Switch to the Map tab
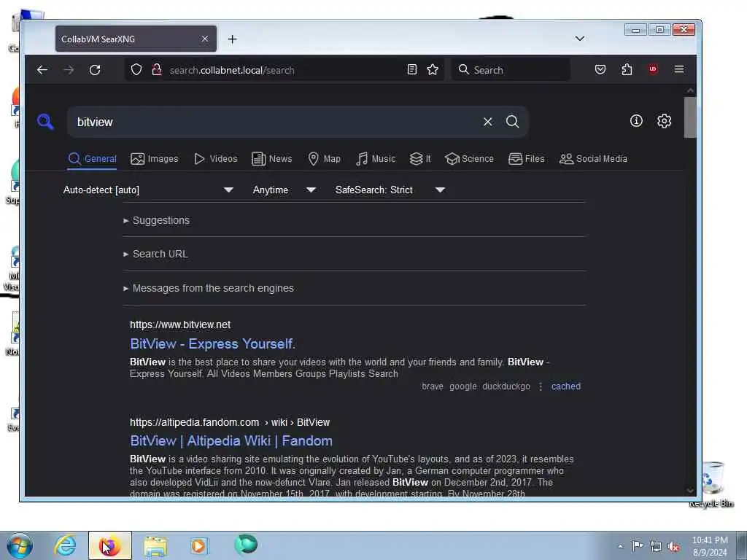This screenshot has width=747, height=560. [325, 158]
